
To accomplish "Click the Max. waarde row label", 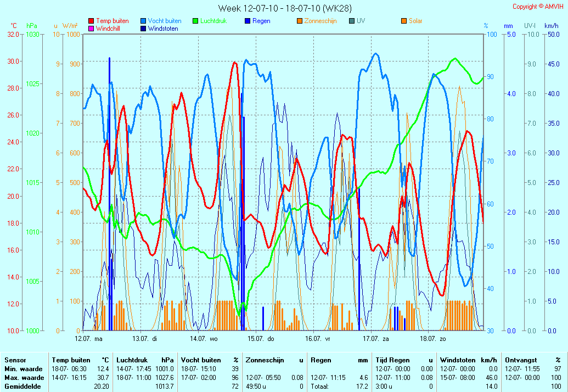I will click(x=24, y=378).
